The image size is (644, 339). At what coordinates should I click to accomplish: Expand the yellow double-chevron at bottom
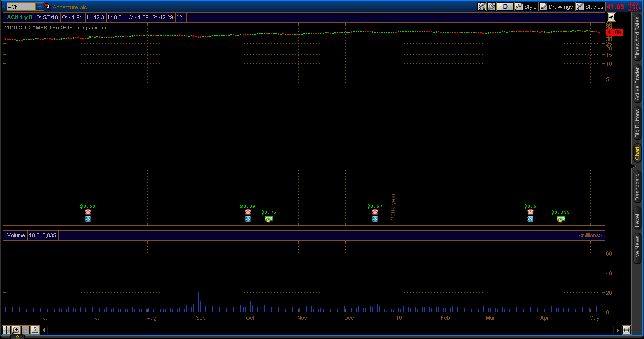tap(17, 337)
